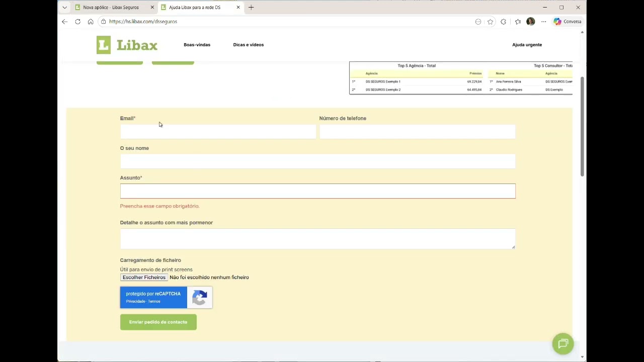The width and height of the screenshot is (644, 362).
Task: Maximize the browser window
Action: click(x=561, y=8)
